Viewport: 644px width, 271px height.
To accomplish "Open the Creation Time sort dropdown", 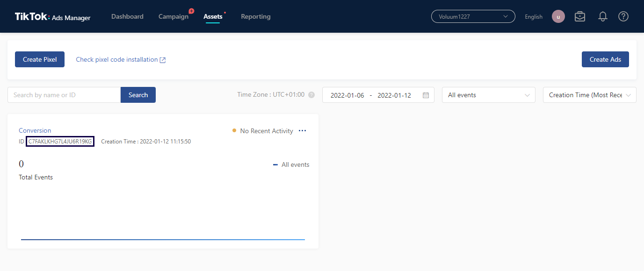I will (x=589, y=95).
